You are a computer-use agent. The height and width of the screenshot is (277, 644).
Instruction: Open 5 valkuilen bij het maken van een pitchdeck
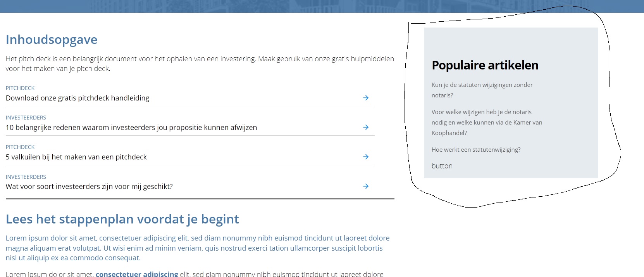(76, 157)
